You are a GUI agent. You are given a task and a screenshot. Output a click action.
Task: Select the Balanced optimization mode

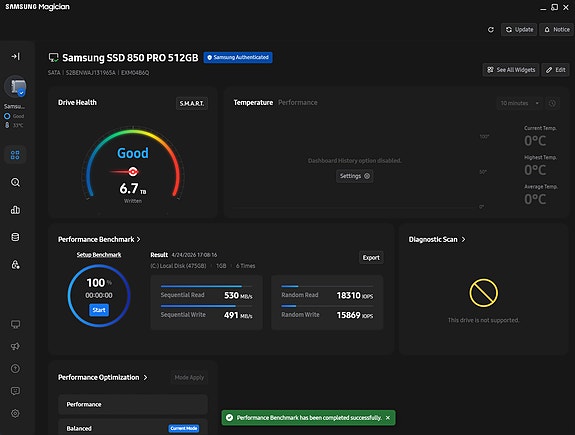(x=133, y=428)
